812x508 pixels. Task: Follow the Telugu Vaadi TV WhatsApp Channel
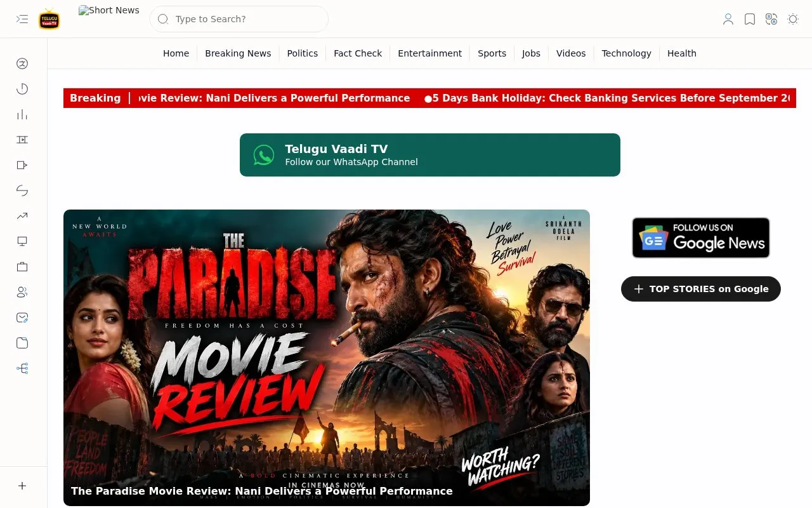430,155
